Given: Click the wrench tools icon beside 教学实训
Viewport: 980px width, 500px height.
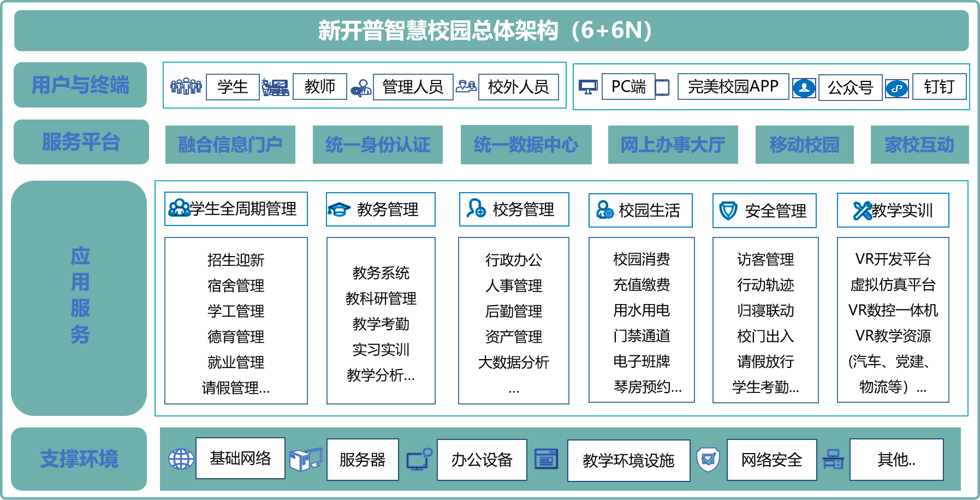Looking at the screenshot, I should (x=863, y=209).
